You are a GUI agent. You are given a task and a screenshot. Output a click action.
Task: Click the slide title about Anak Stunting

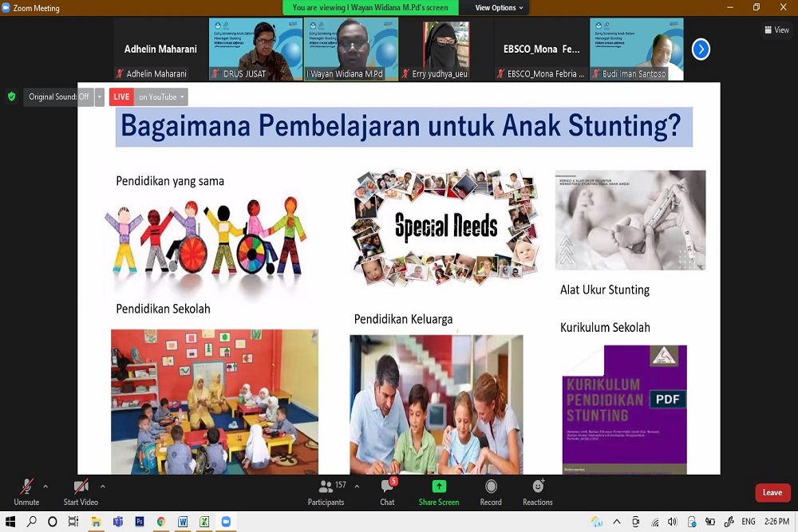click(x=404, y=127)
